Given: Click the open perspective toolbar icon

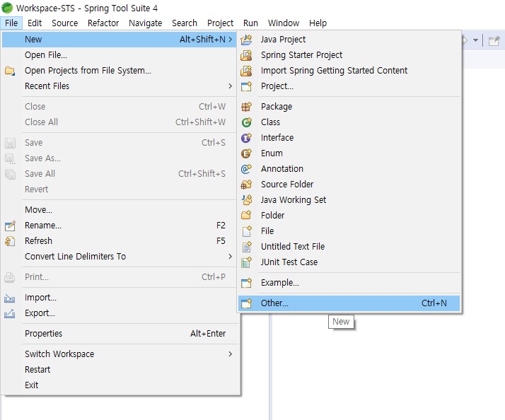Looking at the screenshot, I should [x=494, y=41].
